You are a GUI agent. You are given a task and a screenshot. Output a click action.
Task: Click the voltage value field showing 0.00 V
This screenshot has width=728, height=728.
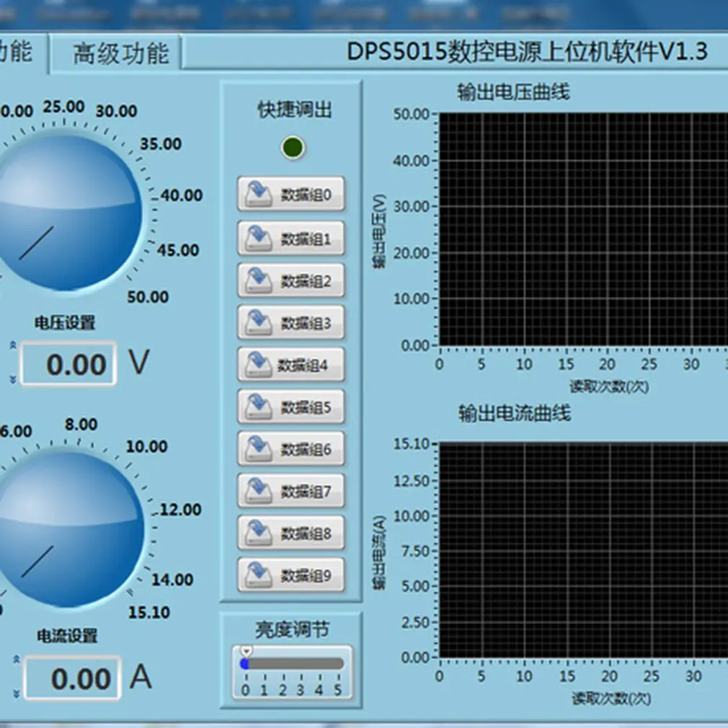coord(68,363)
